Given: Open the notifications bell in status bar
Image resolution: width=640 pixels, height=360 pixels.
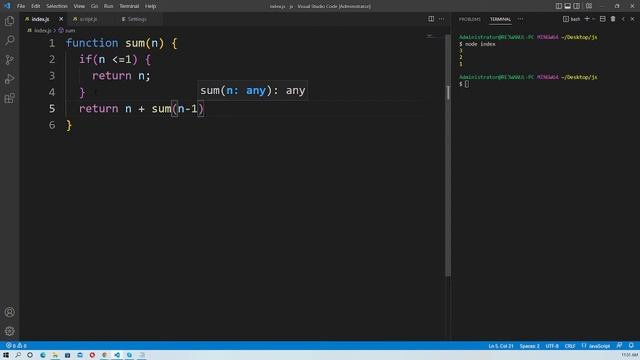Looking at the screenshot, I should (x=631, y=346).
